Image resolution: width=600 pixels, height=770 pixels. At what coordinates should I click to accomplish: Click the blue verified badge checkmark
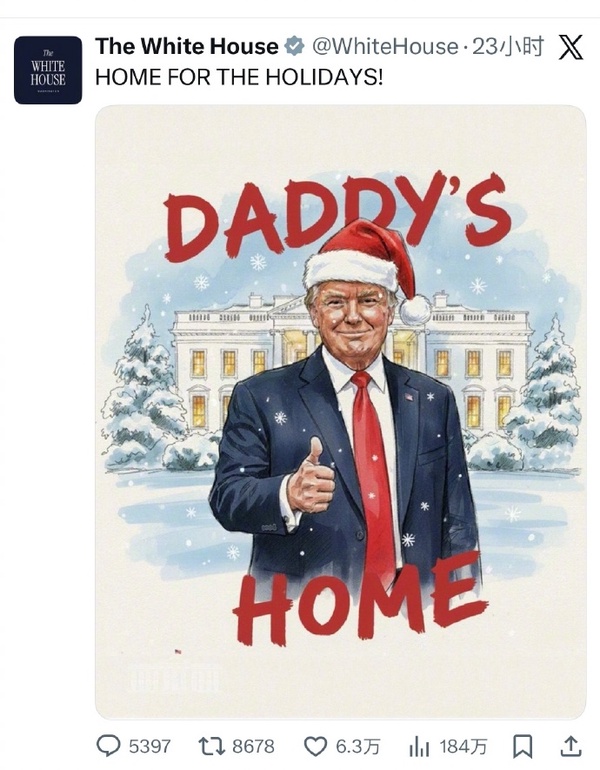tap(294, 46)
